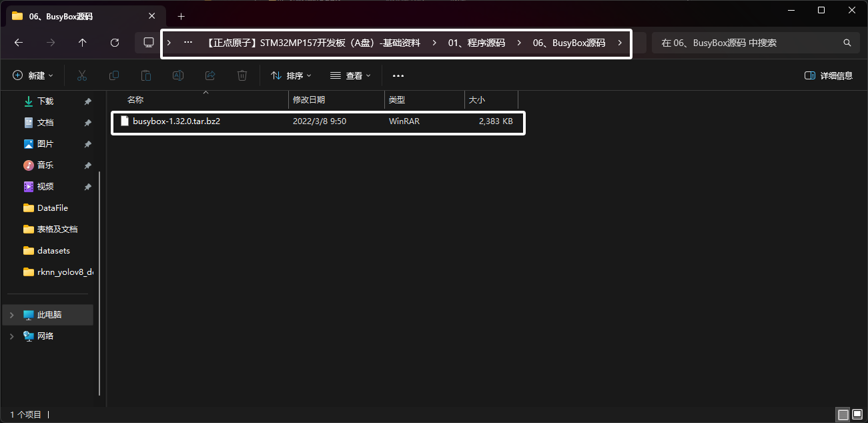Go back to previous folder
This screenshot has width=868, height=423.
[19, 43]
